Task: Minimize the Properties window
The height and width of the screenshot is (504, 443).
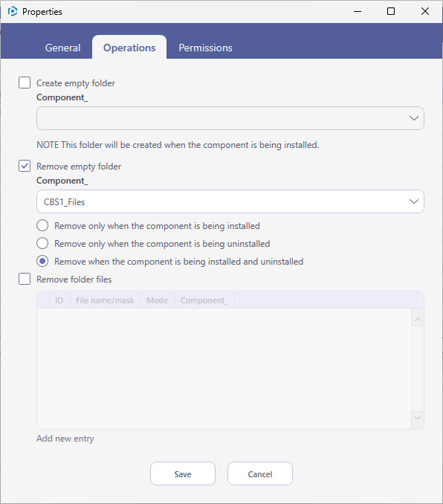Action: 358,12
